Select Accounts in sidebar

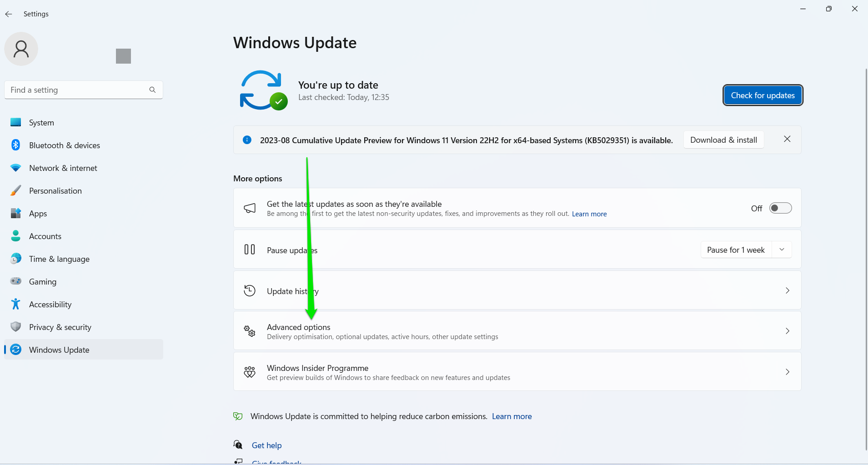click(84, 236)
